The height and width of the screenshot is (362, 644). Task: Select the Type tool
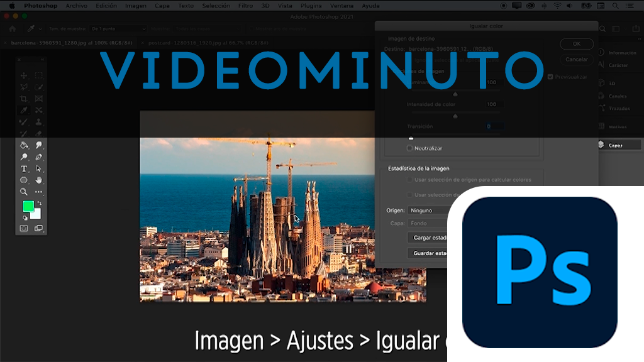pyautogui.click(x=24, y=168)
